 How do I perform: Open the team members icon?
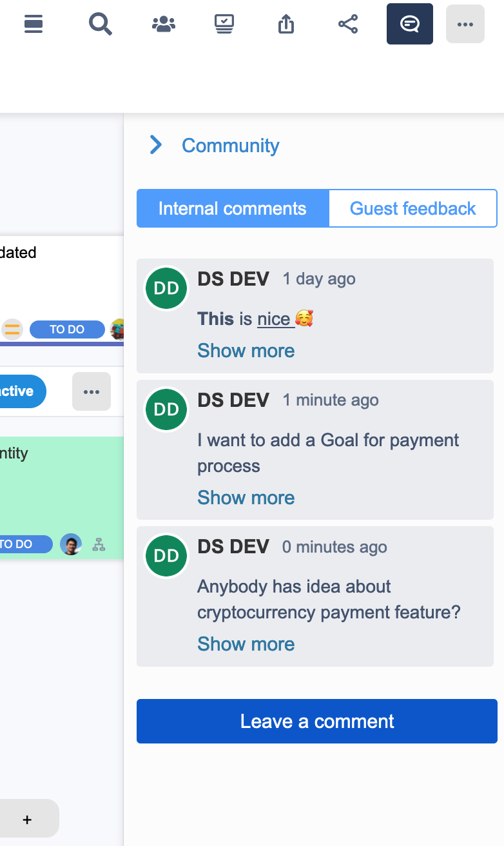[x=163, y=25]
